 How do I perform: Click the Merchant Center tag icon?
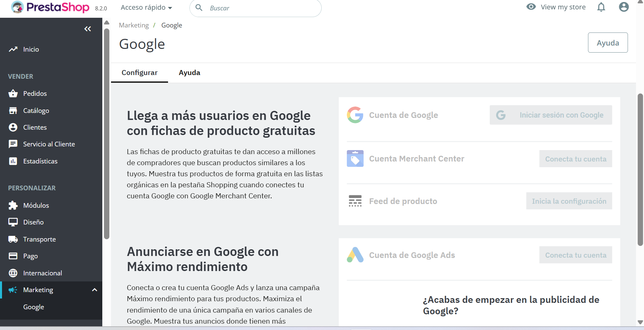point(355,158)
